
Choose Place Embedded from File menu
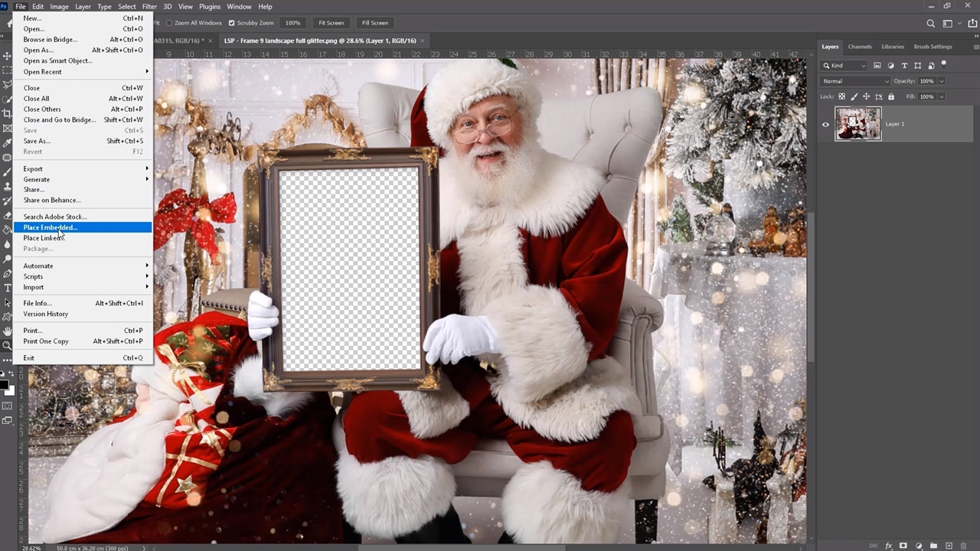[x=51, y=227]
